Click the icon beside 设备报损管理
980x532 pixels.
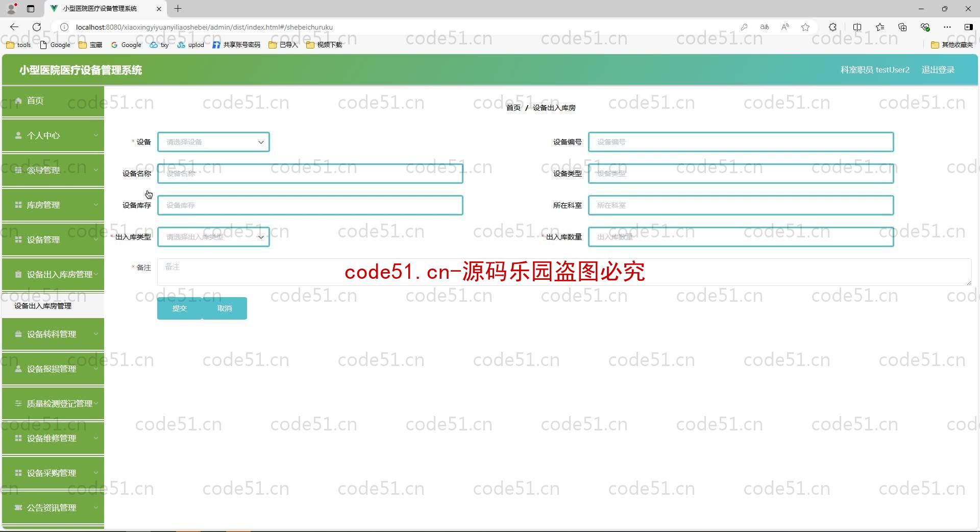click(18, 369)
